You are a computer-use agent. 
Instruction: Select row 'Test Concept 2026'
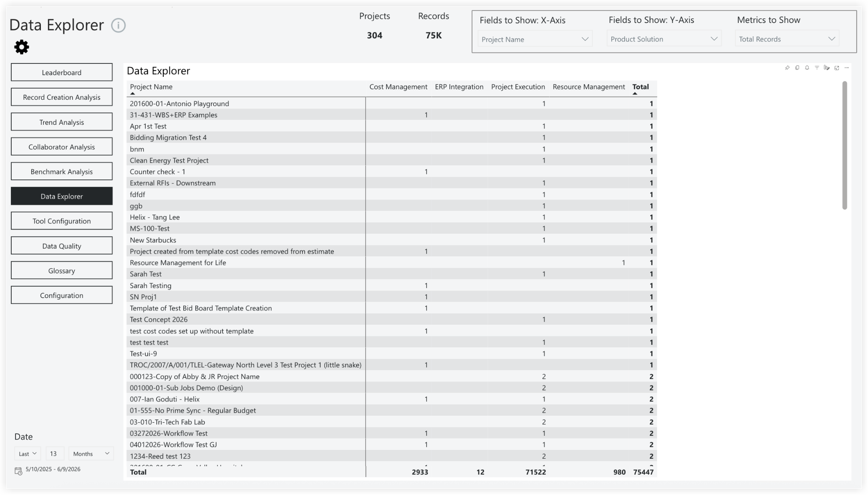391,319
